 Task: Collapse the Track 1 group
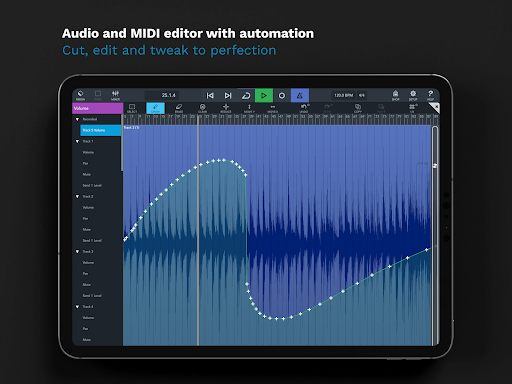coord(77,141)
